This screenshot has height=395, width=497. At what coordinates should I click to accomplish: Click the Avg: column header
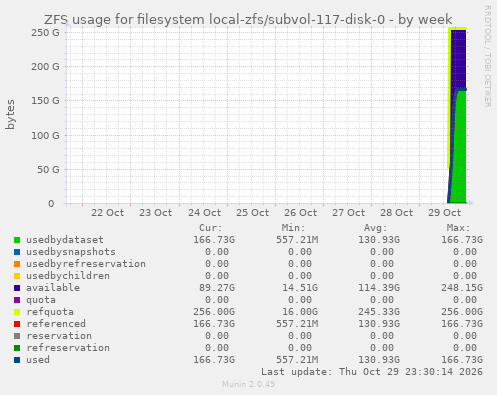pos(376,228)
